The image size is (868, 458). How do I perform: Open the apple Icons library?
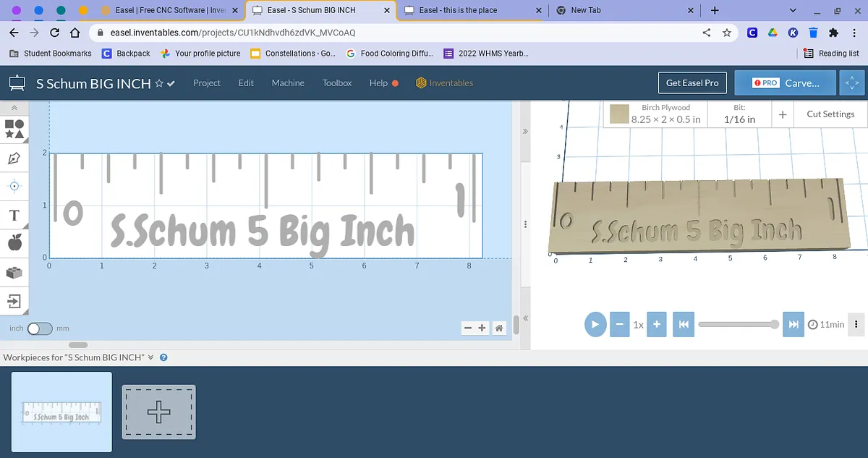coord(14,244)
